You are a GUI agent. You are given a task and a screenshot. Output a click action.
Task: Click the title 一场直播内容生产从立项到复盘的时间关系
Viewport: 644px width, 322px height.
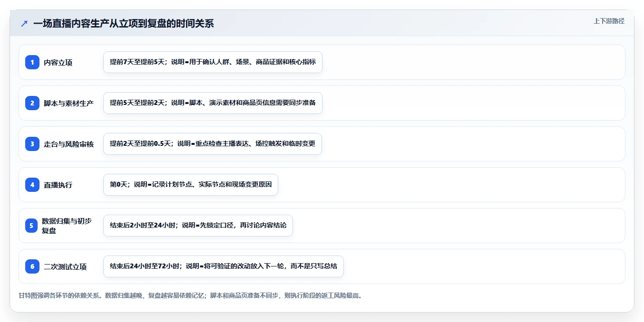[124, 23]
